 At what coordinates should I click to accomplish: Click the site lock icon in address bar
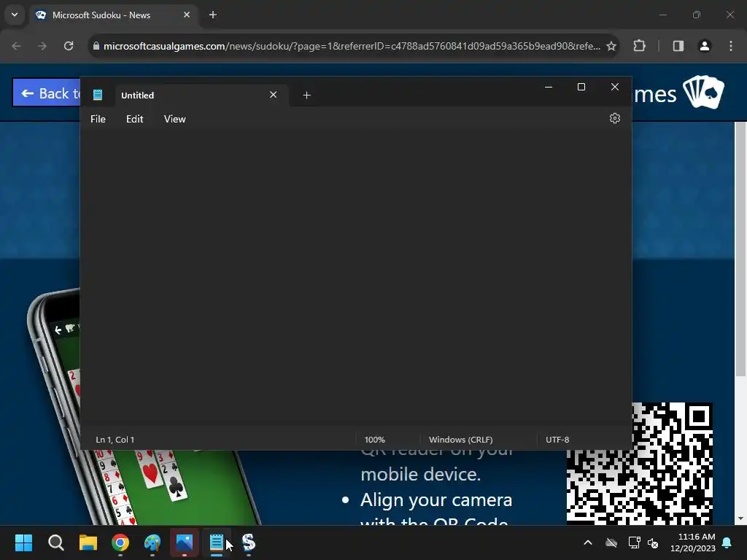(x=96, y=46)
